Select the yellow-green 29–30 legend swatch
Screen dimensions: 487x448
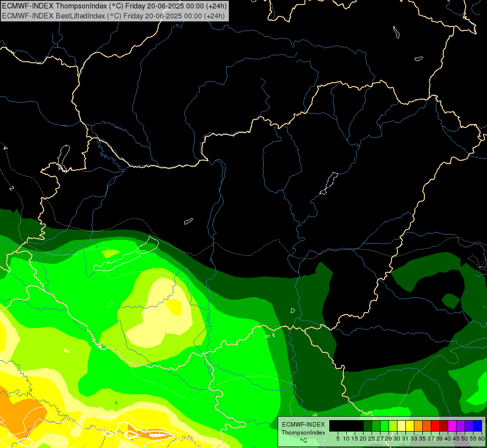[x=393, y=426]
